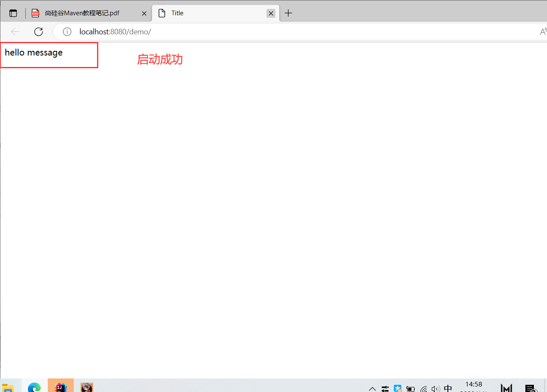The width and height of the screenshot is (547, 392).
Task: Open File Explorer from taskbar
Action: (8, 388)
